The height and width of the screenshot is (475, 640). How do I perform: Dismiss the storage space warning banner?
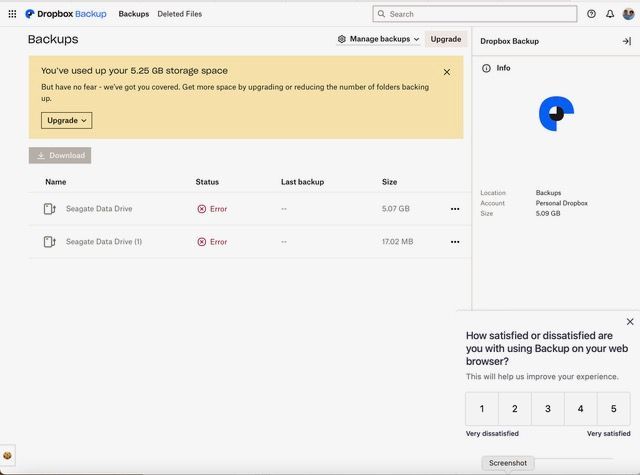447,72
